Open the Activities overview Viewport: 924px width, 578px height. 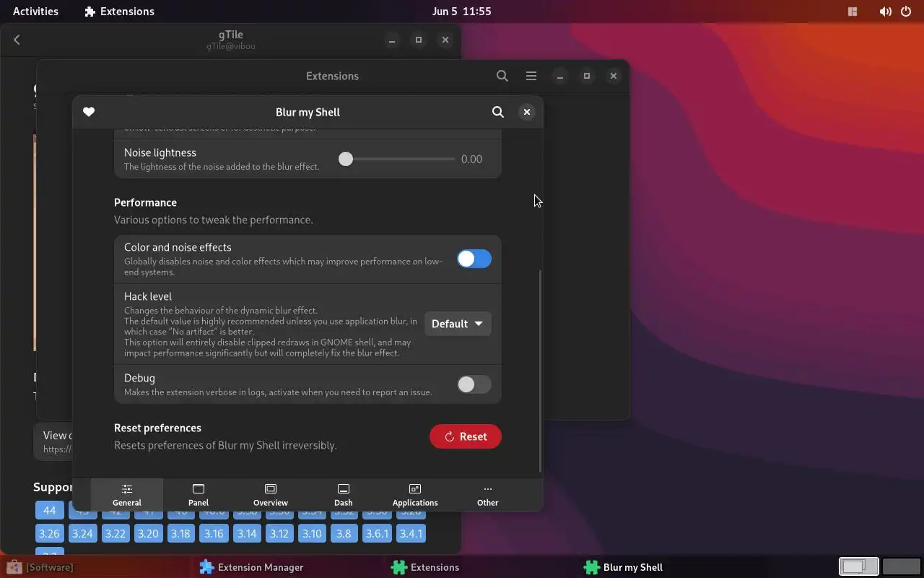35,12
